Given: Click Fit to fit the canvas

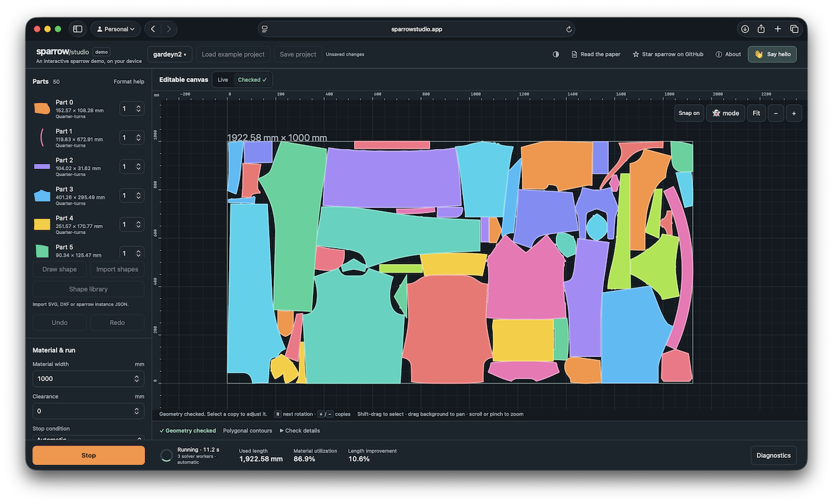Looking at the screenshot, I should point(756,113).
